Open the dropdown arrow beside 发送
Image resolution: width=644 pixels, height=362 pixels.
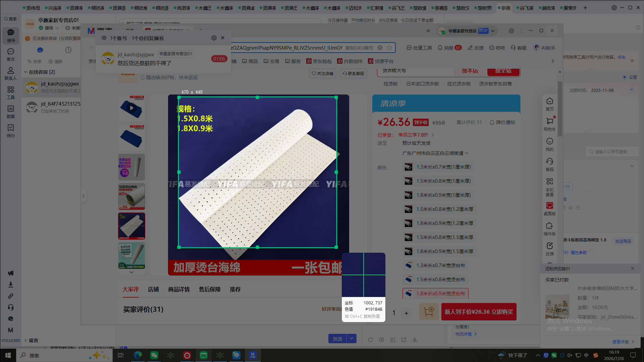tap(352, 339)
